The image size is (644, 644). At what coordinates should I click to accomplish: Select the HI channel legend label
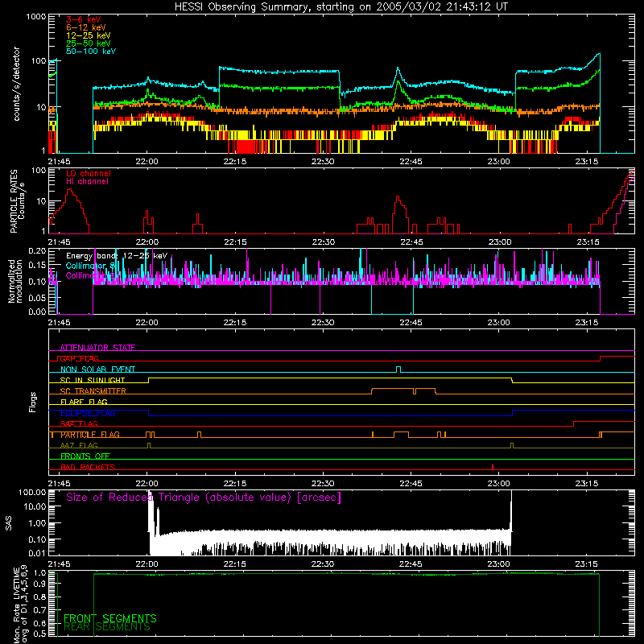pyautogui.click(x=87, y=182)
